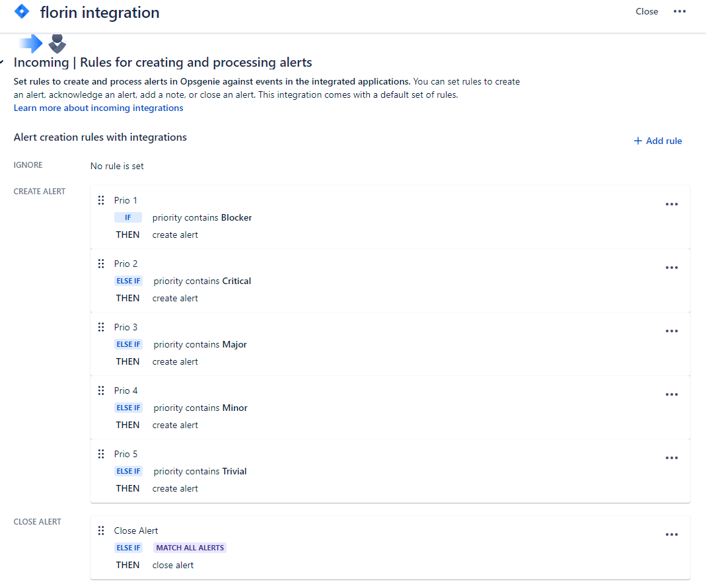Select the Close Alert rule title
This screenshot has height=588, width=722.
[x=136, y=531]
